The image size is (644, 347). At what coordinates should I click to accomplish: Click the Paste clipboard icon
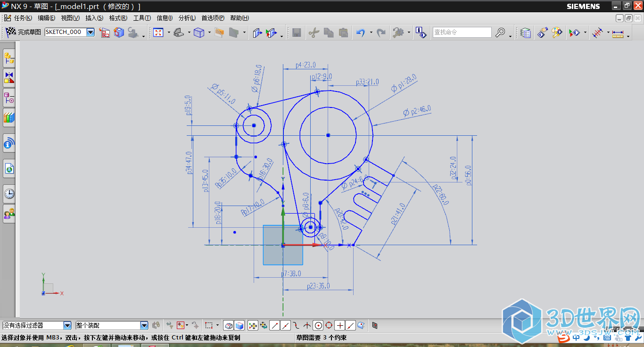(x=343, y=33)
